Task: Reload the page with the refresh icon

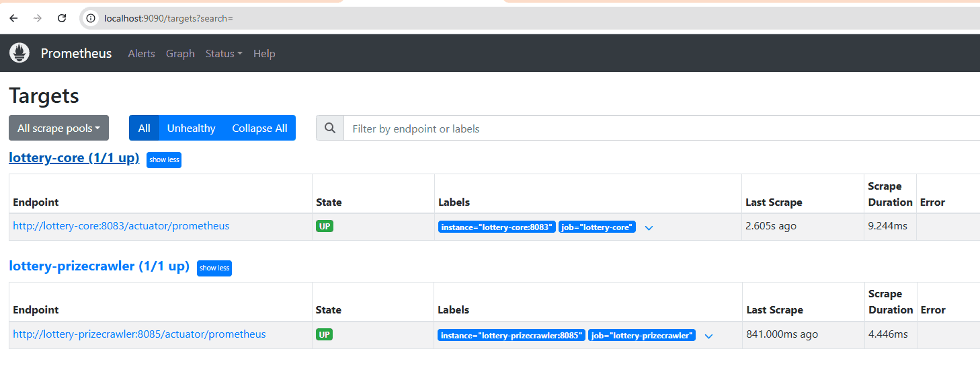Action: tap(62, 18)
